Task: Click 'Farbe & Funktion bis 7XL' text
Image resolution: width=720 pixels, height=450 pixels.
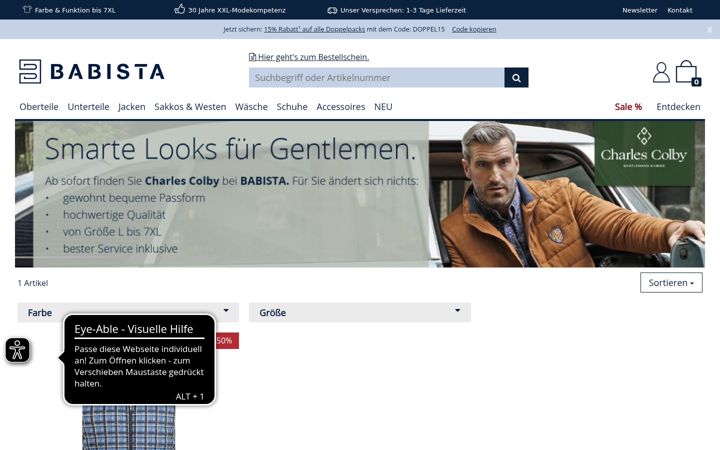Action: (75, 10)
